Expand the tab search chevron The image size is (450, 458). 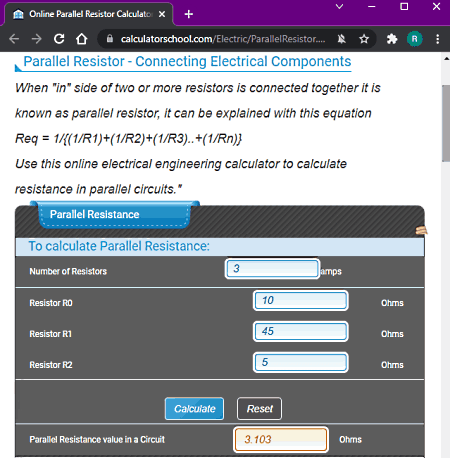[x=339, y=6]
